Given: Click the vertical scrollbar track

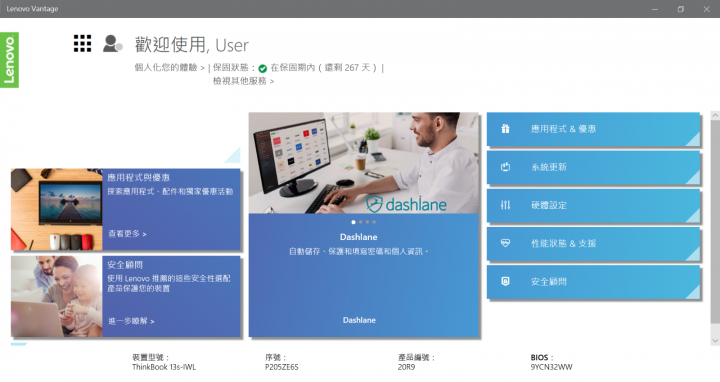Looking at the screenshot, I should point(715,229).
